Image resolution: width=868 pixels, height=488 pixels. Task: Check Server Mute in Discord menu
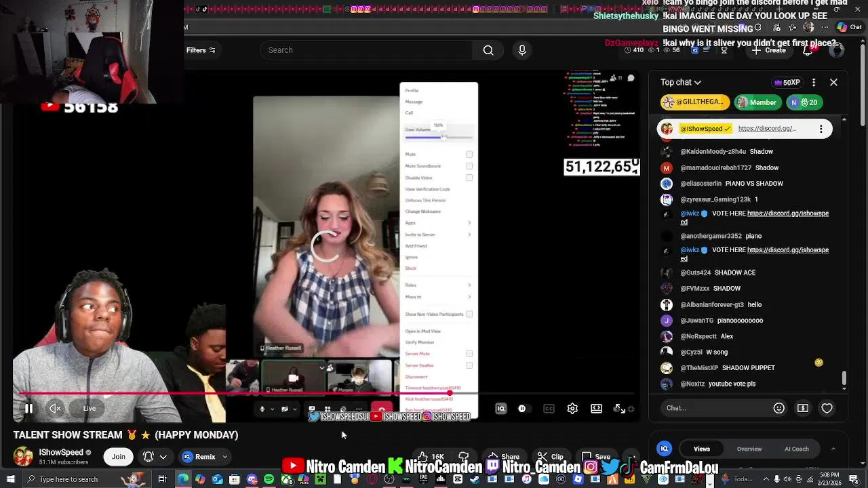click(469, 354)
